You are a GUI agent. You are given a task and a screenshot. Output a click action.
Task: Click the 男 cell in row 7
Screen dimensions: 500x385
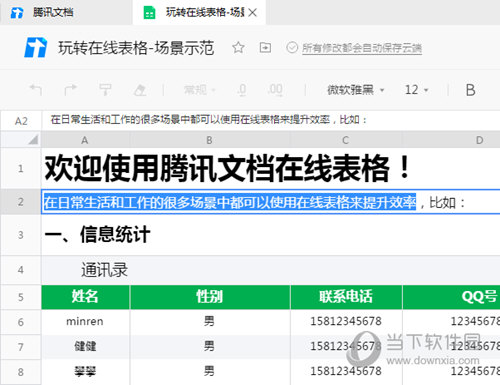point(209,346)
